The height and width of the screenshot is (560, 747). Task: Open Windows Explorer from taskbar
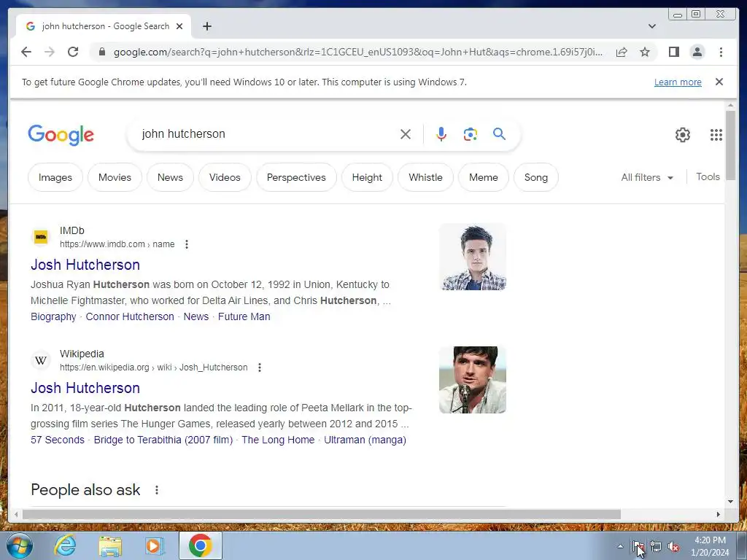pos(111,545)
